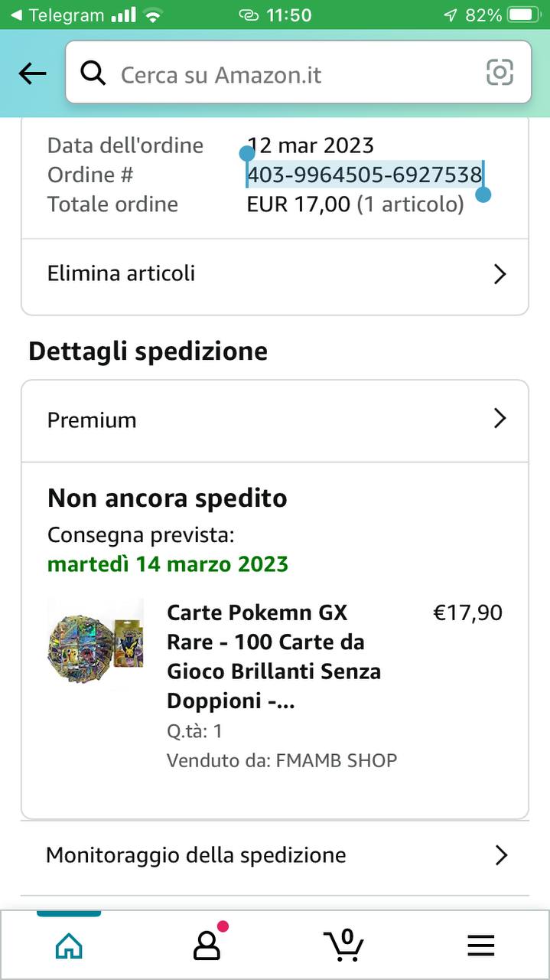Tap the highlighted order number
Viewport: 550px width, 980px height.
(x=364, y=175)
